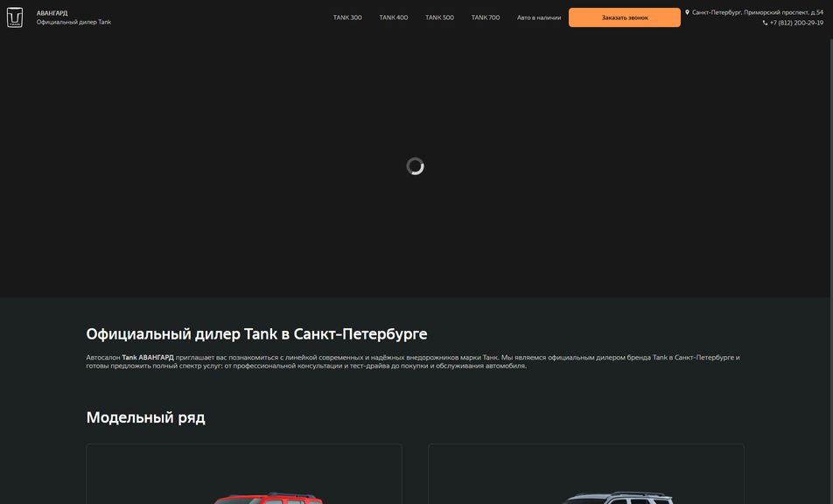Click heading Официальный дилер Tank в Санкт-Петербурге
Screen dimensions: 833x504
pyautogui.click(x=256, y=334)
